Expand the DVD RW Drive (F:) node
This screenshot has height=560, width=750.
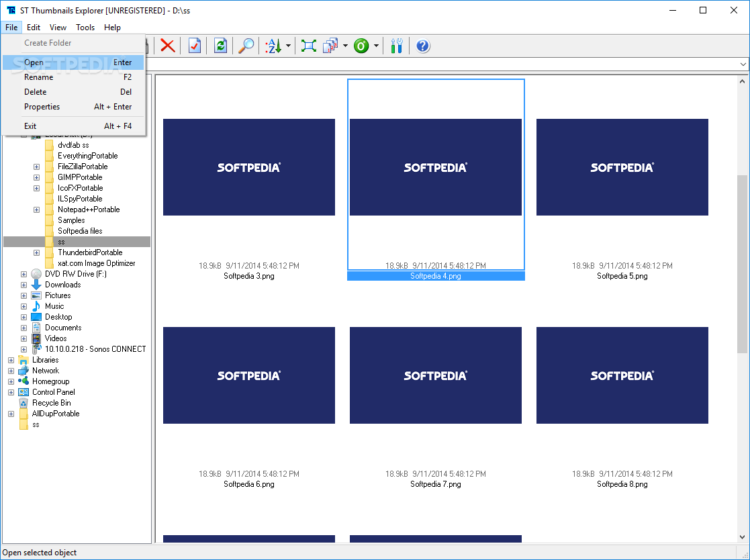(x=24, y=275)
